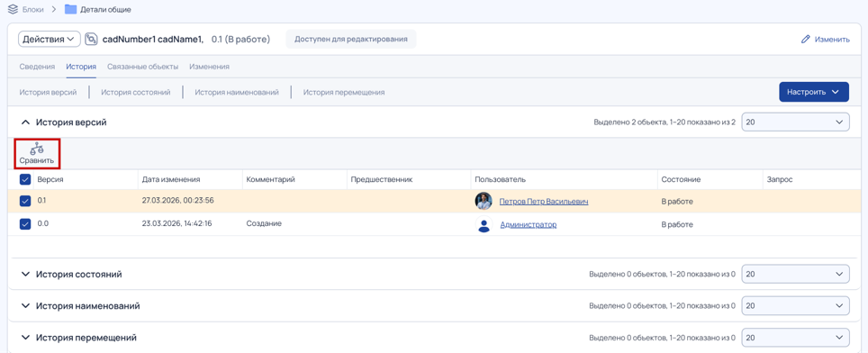Click the Запрос column header

click(780, 179)
